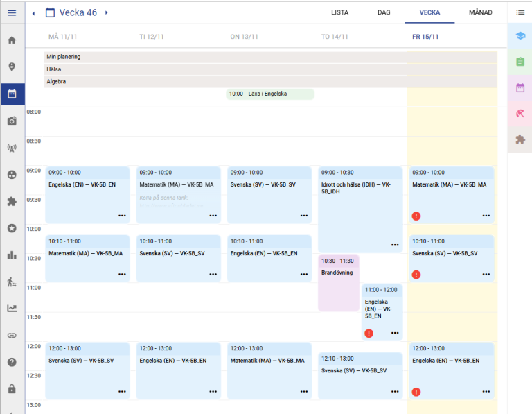The width and height of the screenshot is (532, 414).
Task: Click the red alert icon on Friday Matematik
Action: click(416, 216)
